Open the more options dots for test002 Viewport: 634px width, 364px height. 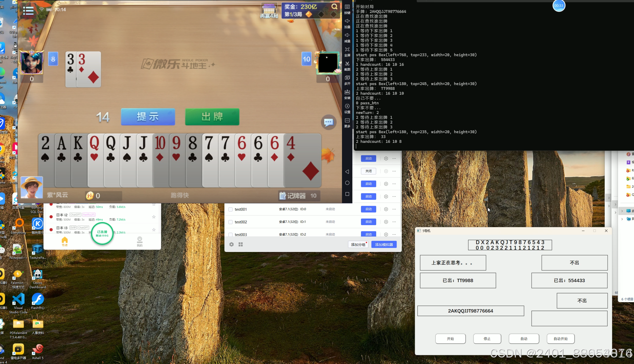(394, 222)
